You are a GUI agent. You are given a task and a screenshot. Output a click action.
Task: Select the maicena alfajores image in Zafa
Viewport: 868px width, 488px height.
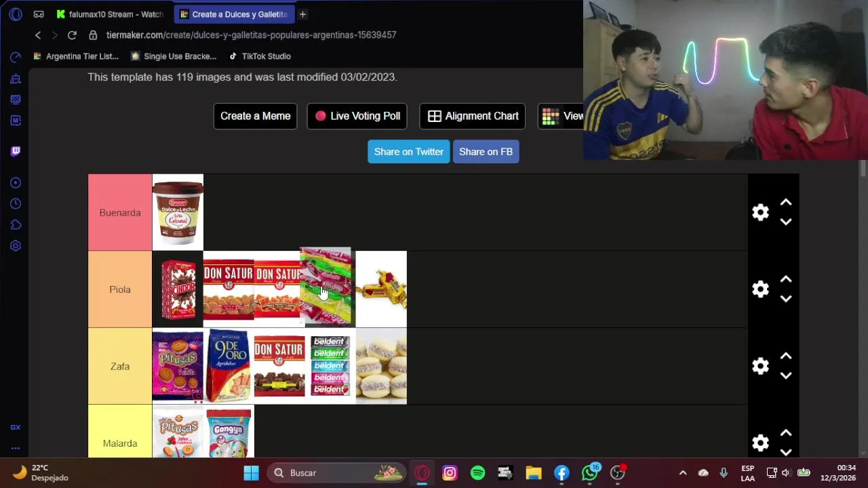point(381,366)
